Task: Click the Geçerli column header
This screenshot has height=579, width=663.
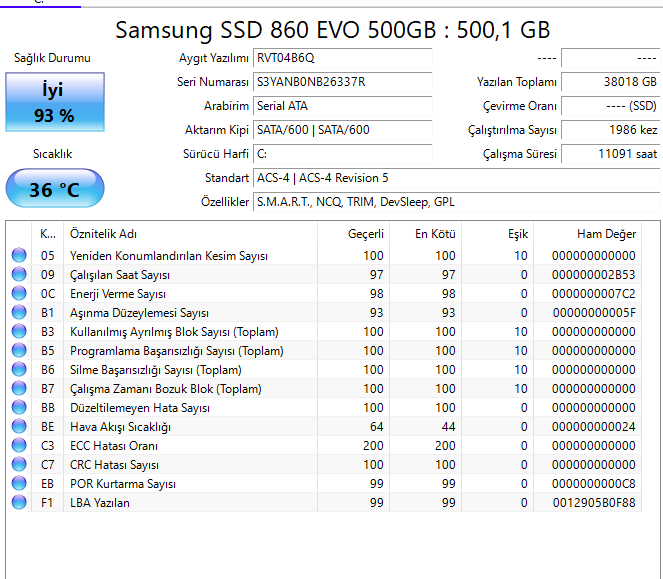Action: pyautogui.click(x=353, y=234)
